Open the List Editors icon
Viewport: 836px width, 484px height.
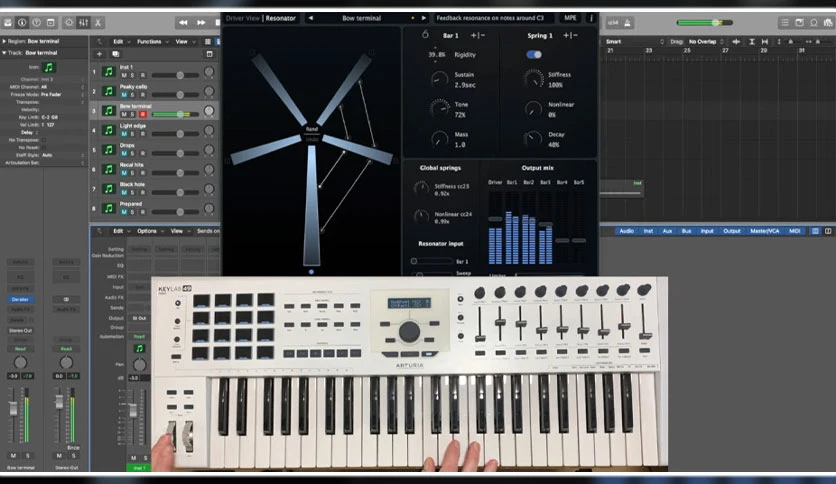[785, 22]
